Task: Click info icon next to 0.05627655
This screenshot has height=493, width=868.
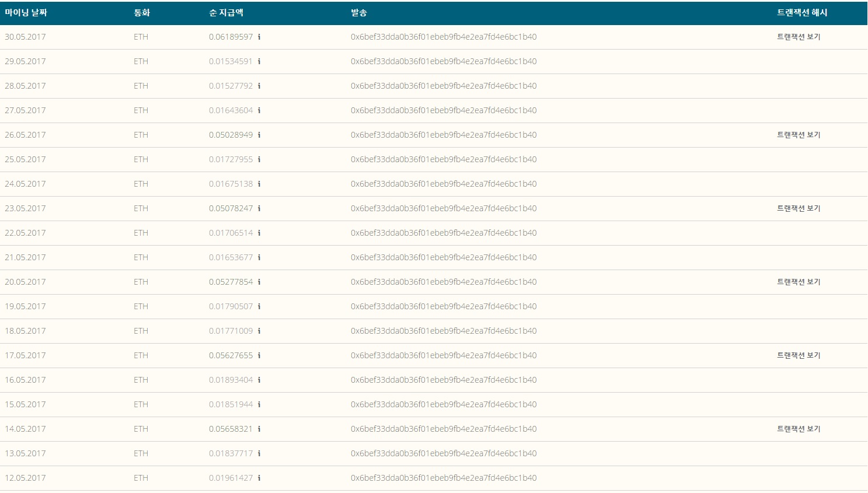Action: click(259, 355)
